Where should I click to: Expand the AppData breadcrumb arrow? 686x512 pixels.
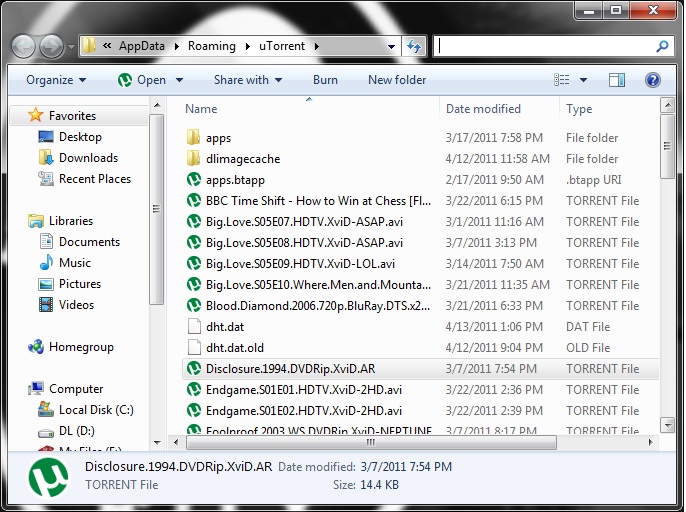pyautogui.click(x=177, y=46)
